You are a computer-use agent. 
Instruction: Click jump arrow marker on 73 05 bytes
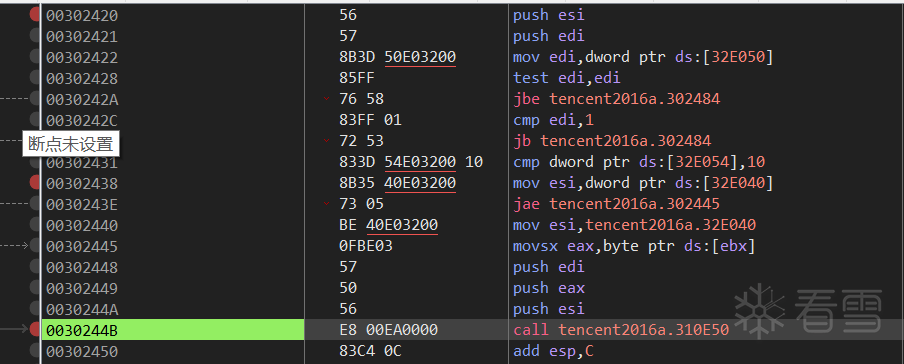[327, 204]
